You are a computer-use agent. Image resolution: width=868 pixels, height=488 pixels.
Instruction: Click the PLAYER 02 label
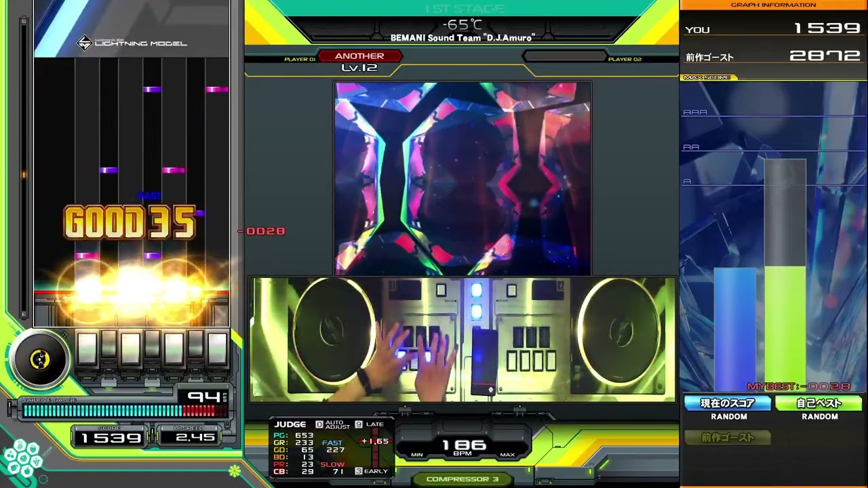pos(625,60)
